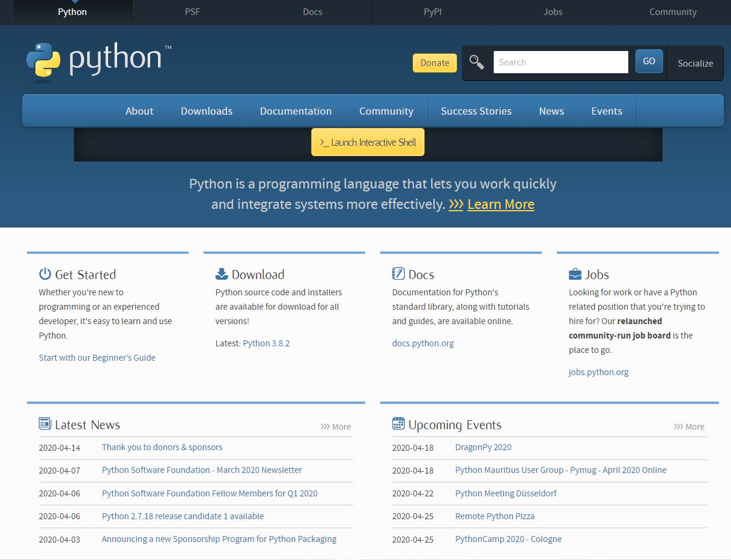Open the Documentation menu
Viewport: 731px width, 560px height.
pyautogui.click(x=296, y=111)
